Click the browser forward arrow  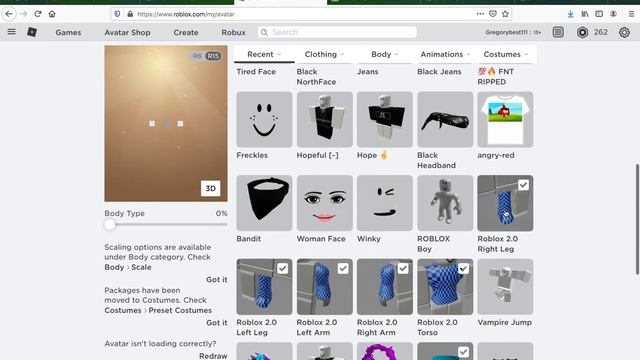pyautogui.click(x=24, y=14)
